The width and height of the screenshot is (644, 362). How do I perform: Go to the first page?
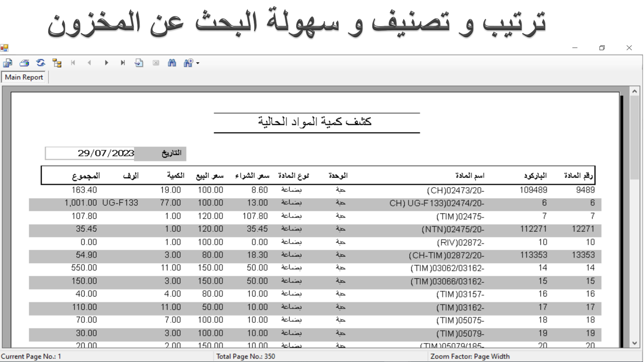73,63
